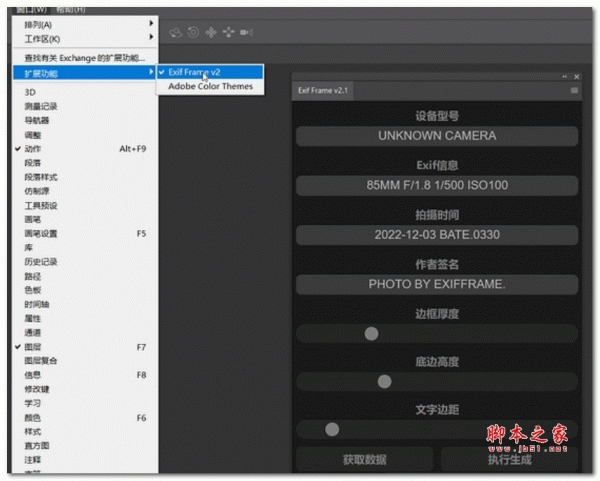The image size is (600, 481).
Task: Click the shooting time field 2022-12-03 BATE.0330
Action: pos(437,235)
